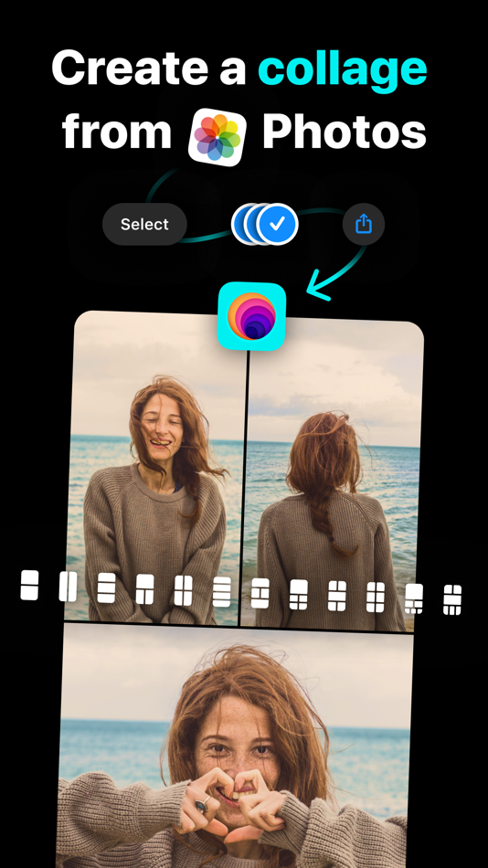Choose the two side-by-side columns layout
The height and width of the screenshot is (868, 488).
coord(69,587)
